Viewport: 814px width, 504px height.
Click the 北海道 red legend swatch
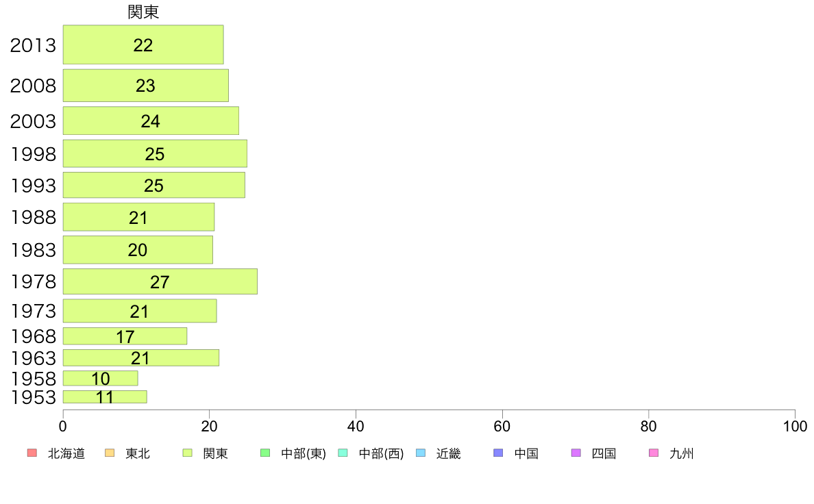tap(32, 453)
